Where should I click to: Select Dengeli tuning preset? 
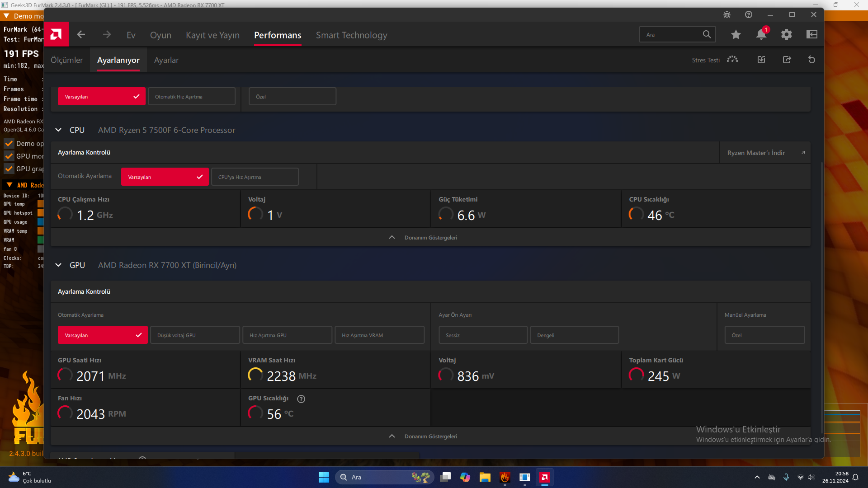coord(575,335)
